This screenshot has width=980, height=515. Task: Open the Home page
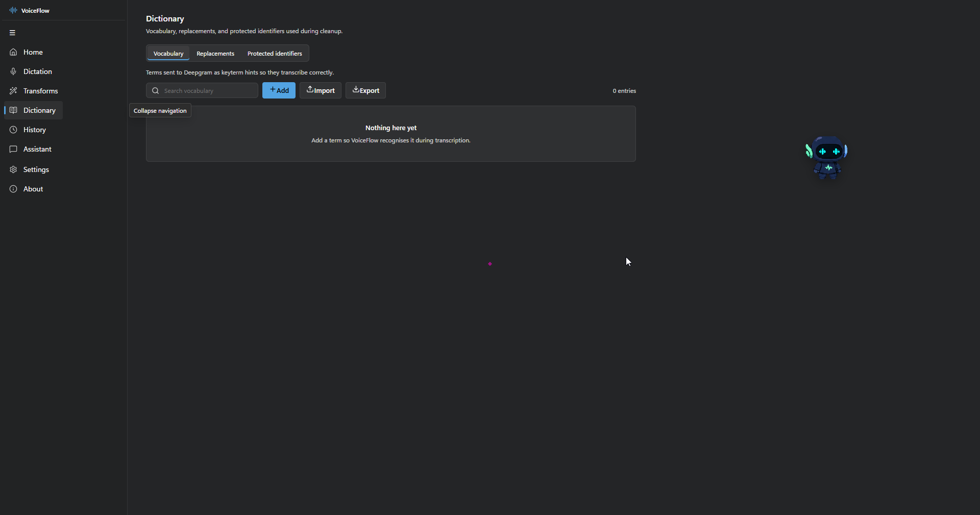pyautogui.click(x=33, y=52)
